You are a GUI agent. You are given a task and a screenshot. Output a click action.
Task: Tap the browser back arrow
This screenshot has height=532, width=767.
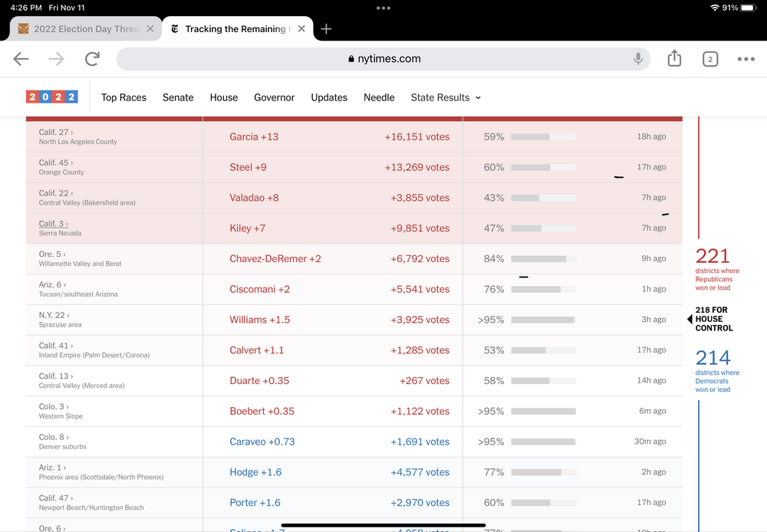coord(21,59)
